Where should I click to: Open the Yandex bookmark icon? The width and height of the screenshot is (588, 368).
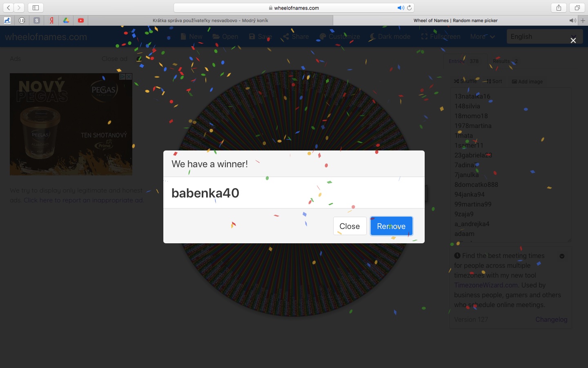click(x=51, y=20)
